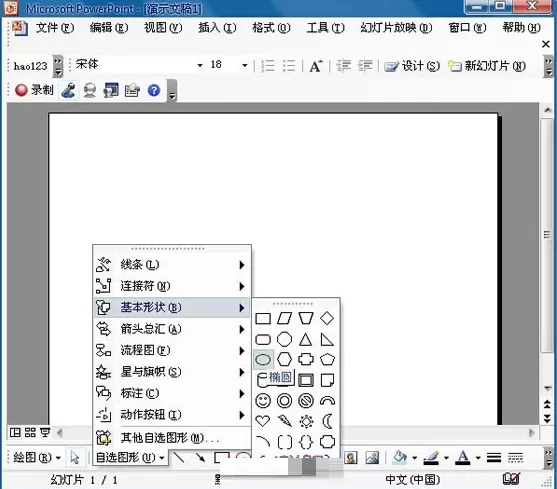This screenshot has width=557, height=489.
Task: Select the smiley face shape
Action: coord(263,401)
